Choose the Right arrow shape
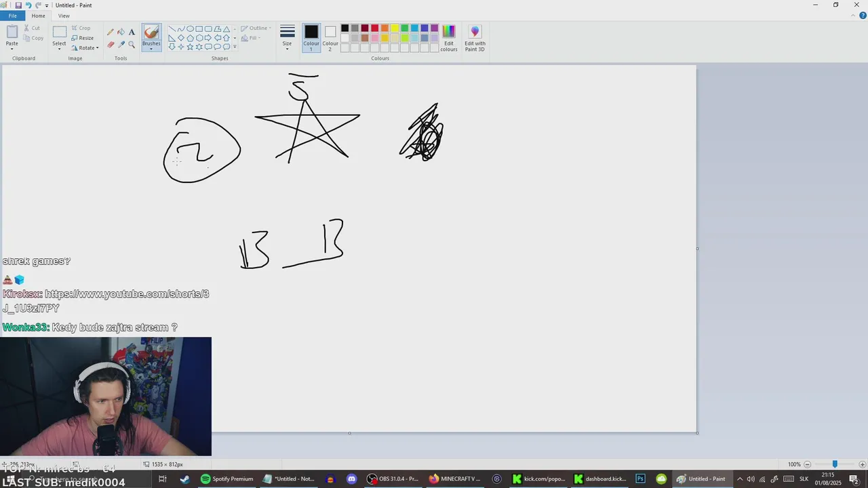This screenshot has height=488, width=868. [208, 38]
